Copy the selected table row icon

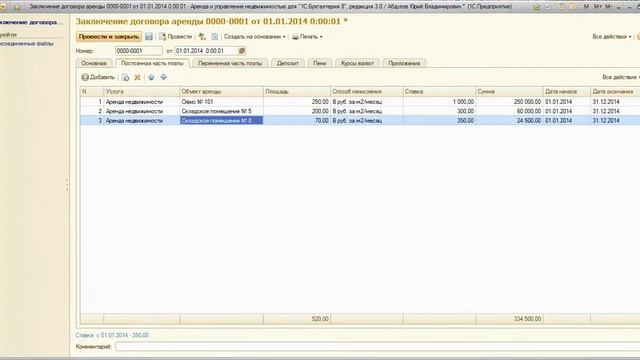point(126,77)
